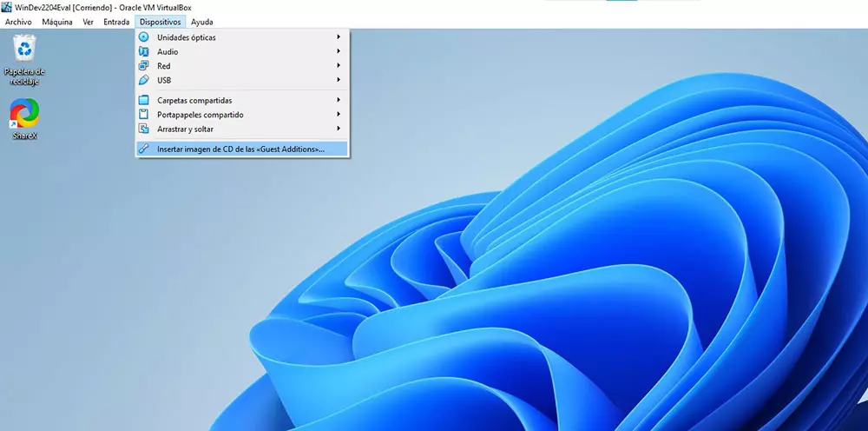Click the Guest Additions wrench icon

click(143, 149)
